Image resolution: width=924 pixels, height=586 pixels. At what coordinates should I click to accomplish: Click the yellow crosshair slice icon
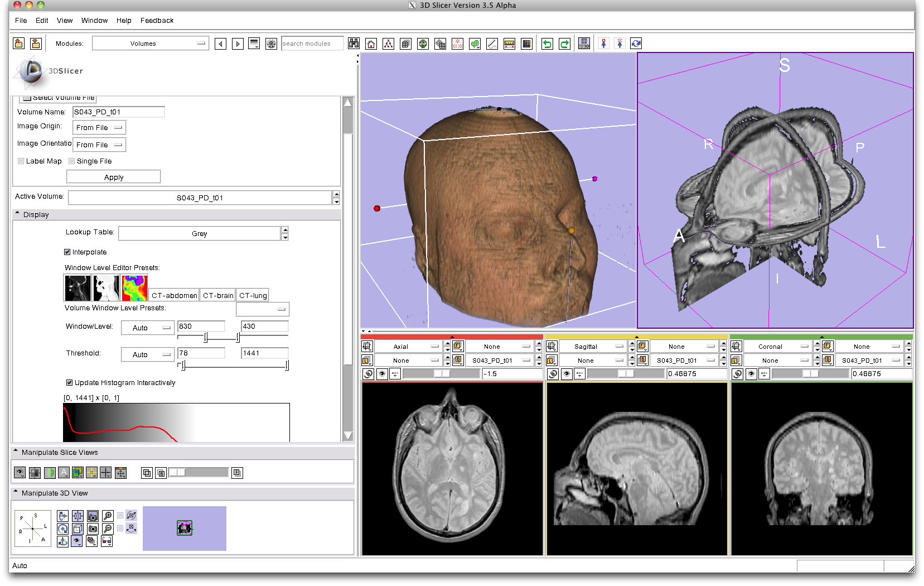91,473
